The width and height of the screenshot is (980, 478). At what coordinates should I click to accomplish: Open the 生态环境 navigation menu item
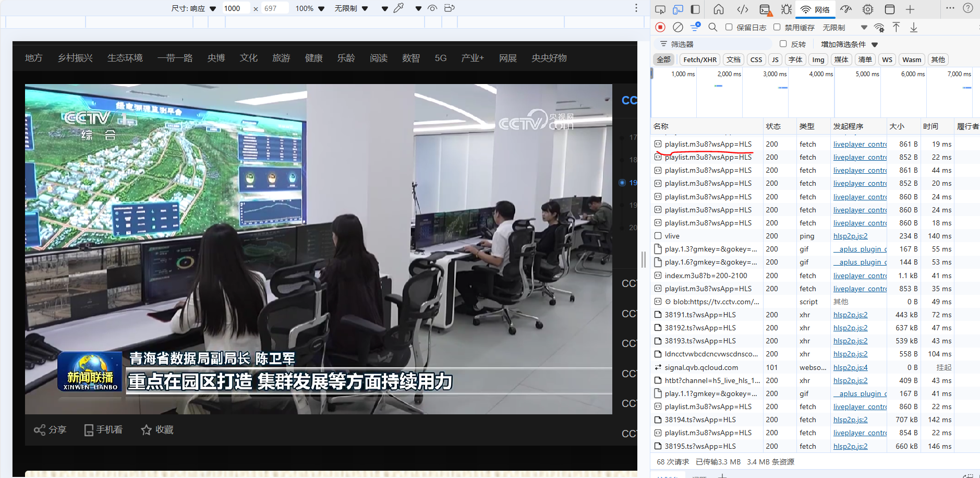click(x=125, y=58)
